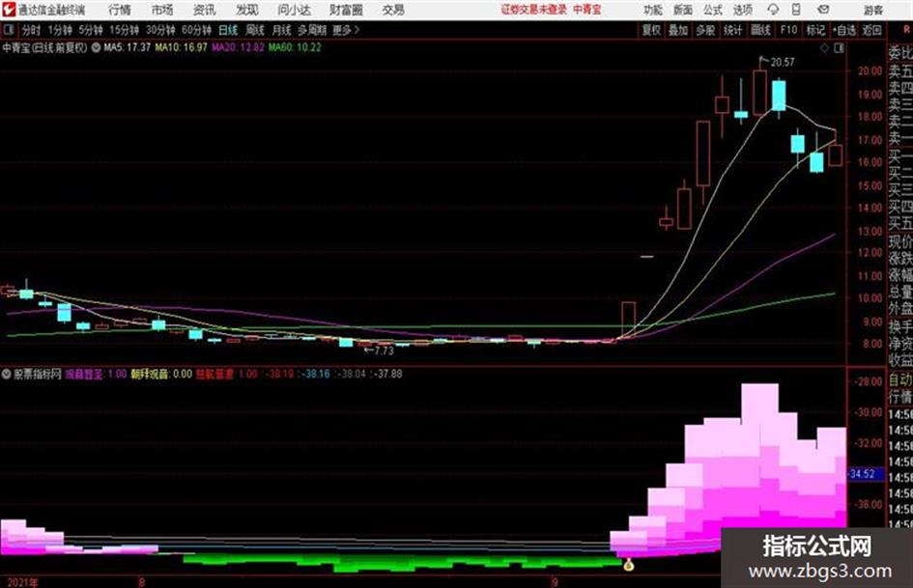Select the 日线 daily chart tab
The height and width of the screenshot is (588, 913).
point(228,30)
